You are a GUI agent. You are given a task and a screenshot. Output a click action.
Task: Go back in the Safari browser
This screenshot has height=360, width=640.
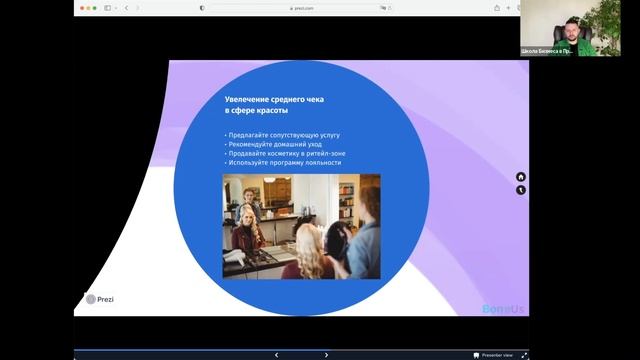coord(127,8)
